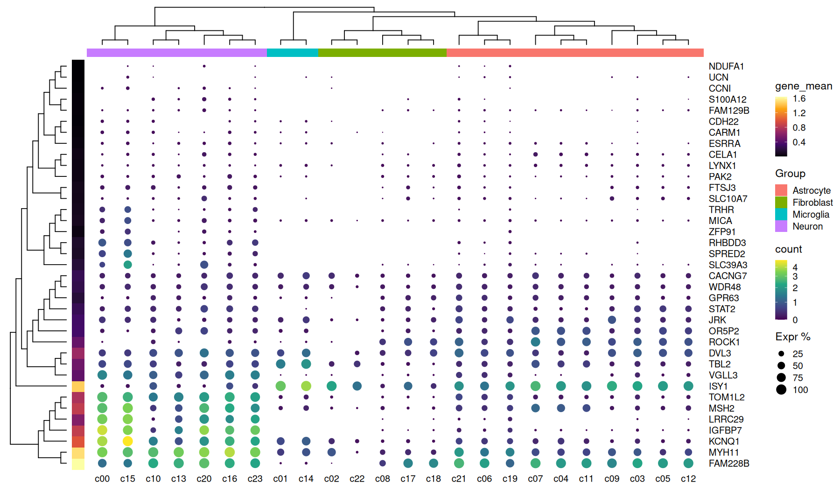This screenshot has height=504, width=840.
Task: Click the c00 column label
Action: (x=102, y=479)
